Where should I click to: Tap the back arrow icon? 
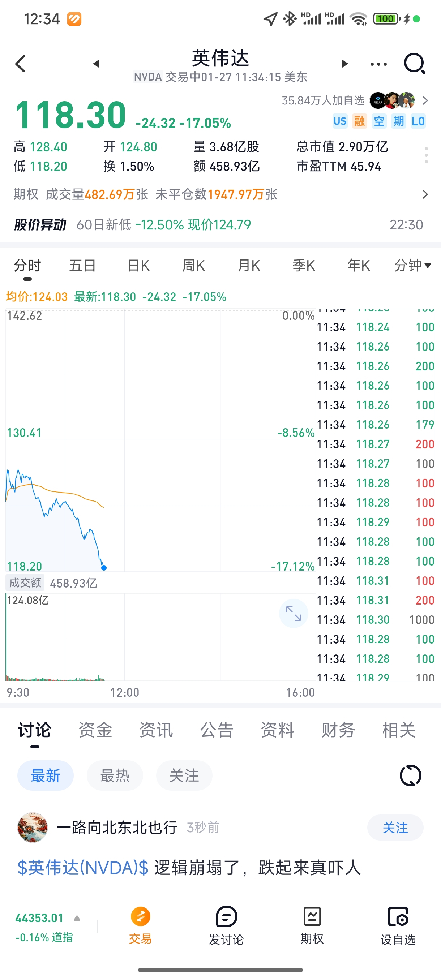21,64
